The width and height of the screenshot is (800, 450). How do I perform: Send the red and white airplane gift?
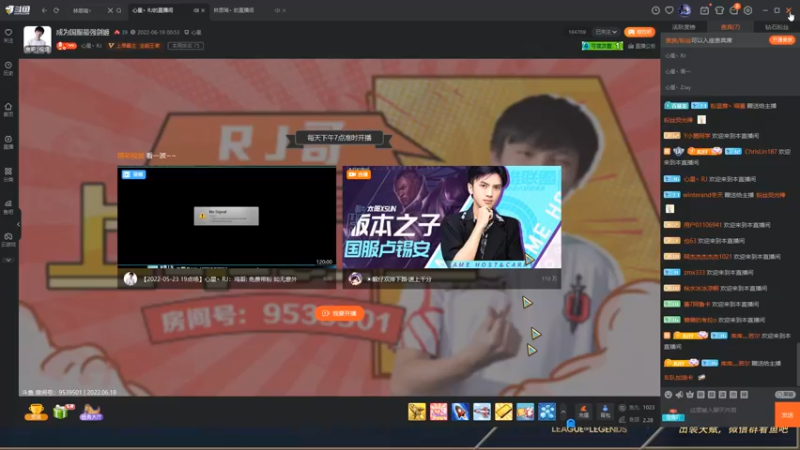(x=482, y=412)
